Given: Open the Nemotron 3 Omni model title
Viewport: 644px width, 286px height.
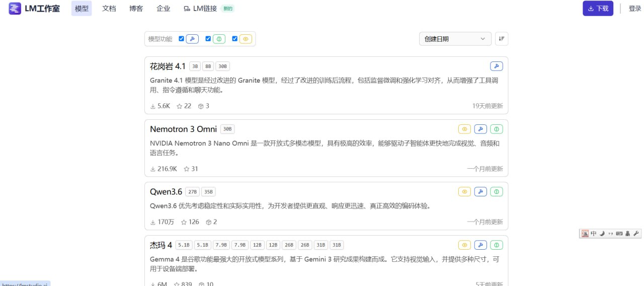Looking at the screenshot, I should [x=183, y=129].
